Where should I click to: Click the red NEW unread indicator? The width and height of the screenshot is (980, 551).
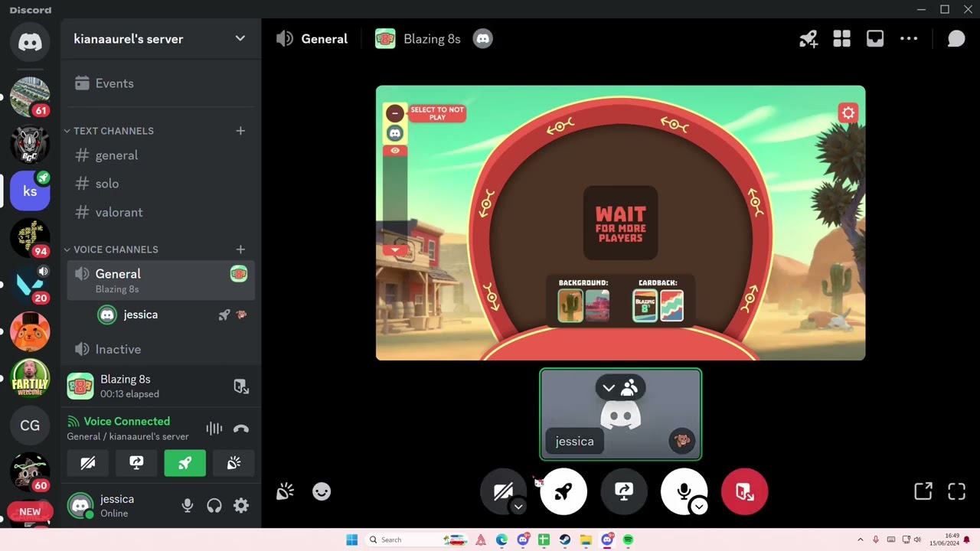[30, 511]
